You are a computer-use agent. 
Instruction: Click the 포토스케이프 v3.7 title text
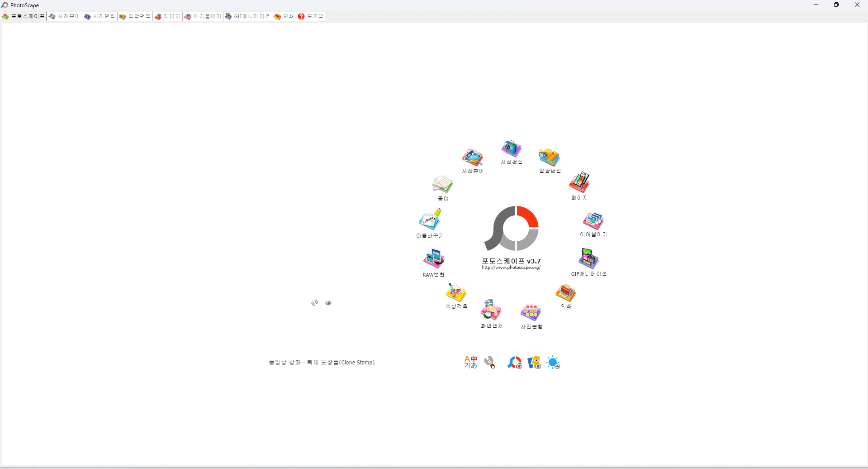511,261
